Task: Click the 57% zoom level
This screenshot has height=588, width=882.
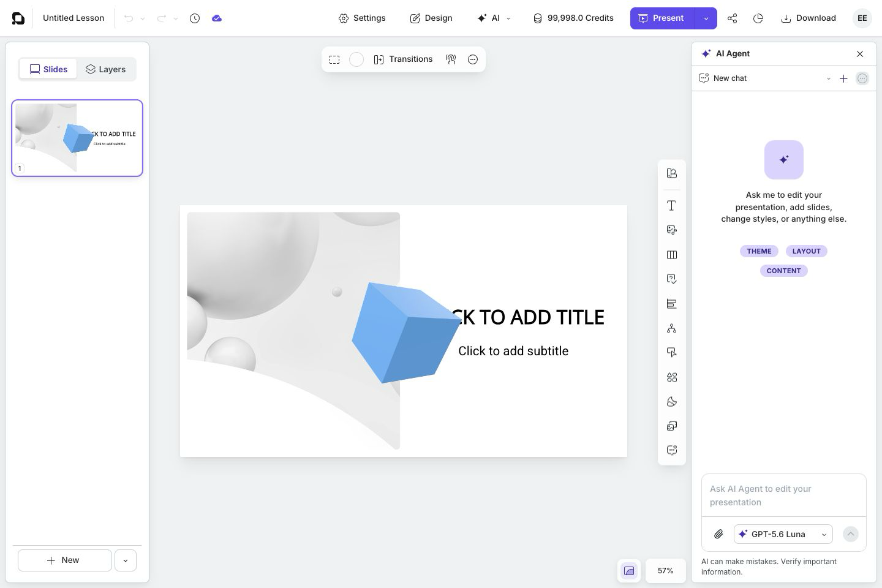Action: pos(665,571)
